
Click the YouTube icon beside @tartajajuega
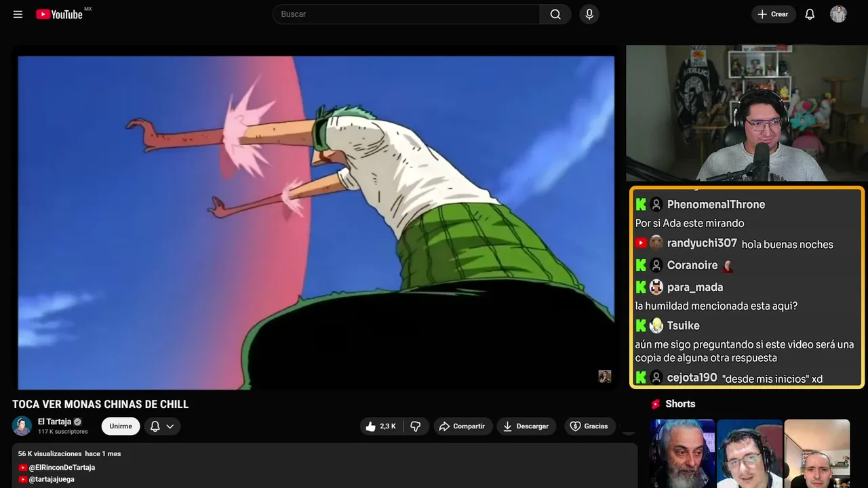coord(22,479)
